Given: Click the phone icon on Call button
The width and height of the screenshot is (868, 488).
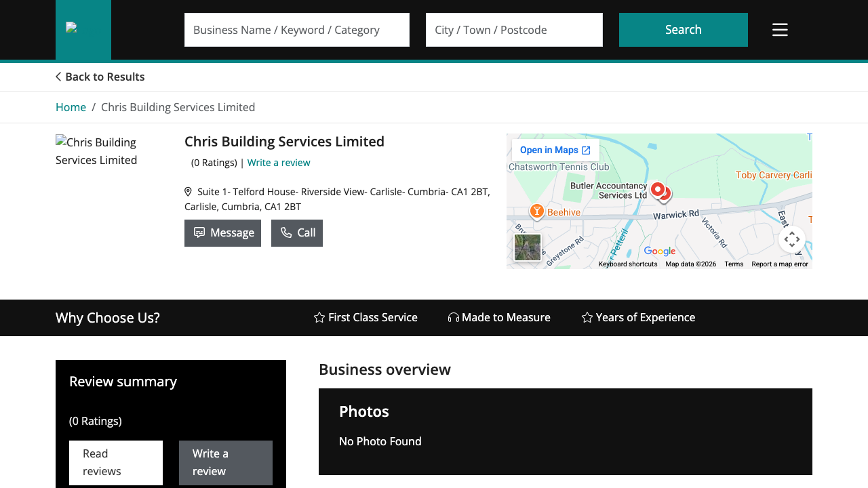Looking at the screenshot, I should (x=287, y=232).
